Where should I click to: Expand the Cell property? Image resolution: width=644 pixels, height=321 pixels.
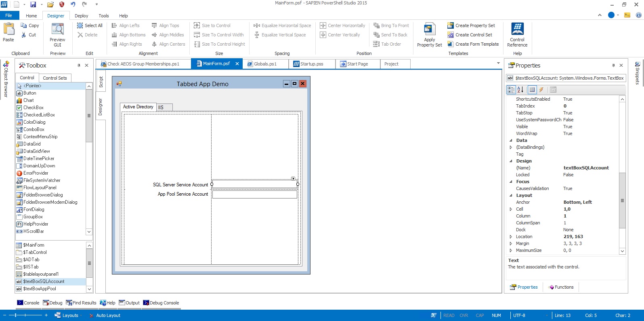pos(511,209)
